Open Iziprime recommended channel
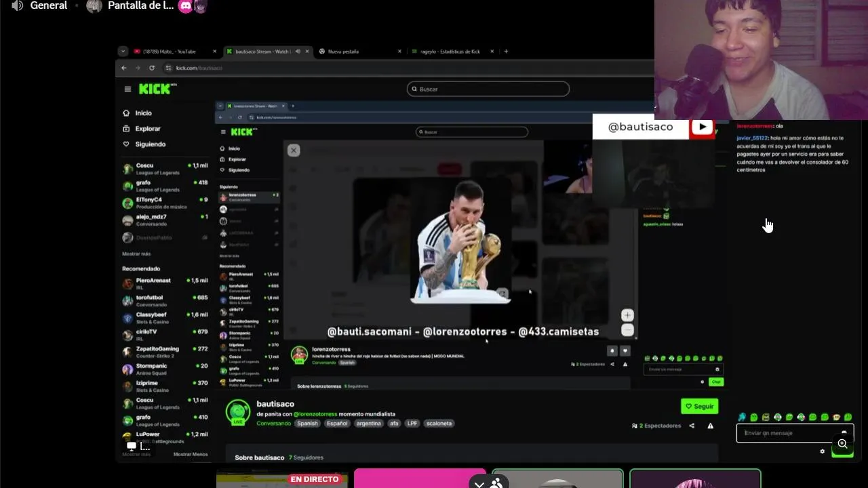 (165, 386)
